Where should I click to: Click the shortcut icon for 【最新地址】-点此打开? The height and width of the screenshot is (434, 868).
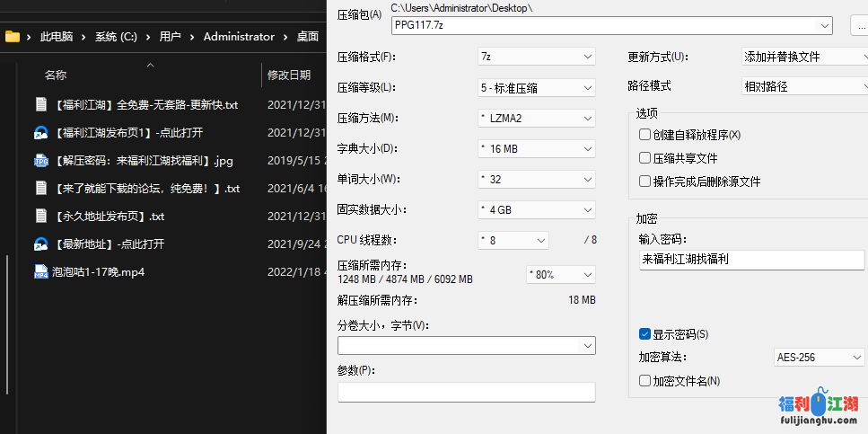[x=40, y=244]
